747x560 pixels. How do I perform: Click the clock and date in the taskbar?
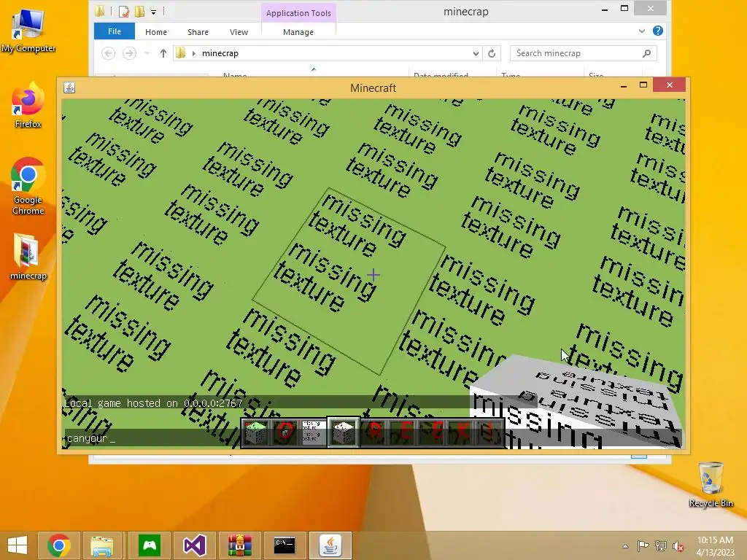(715, 546)
